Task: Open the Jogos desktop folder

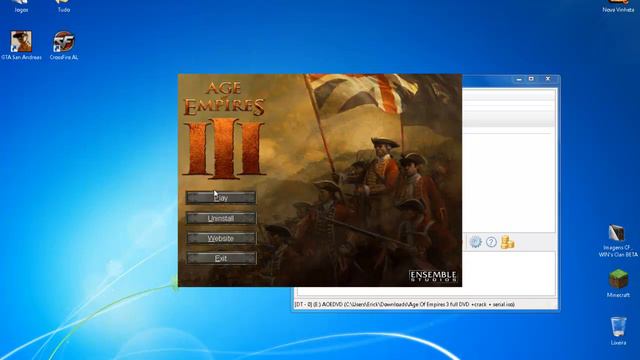Action: point(21,7)
